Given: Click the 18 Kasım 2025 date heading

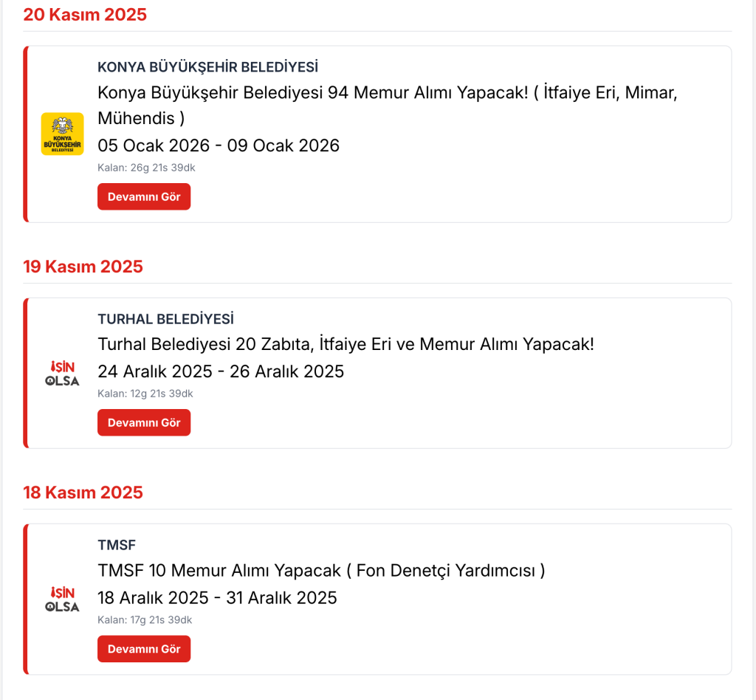Looking at the screenshot, I should coord(83,492).
